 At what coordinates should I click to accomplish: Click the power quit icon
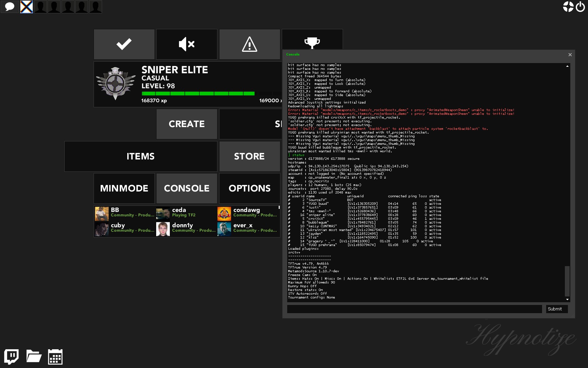pos(580,6)
